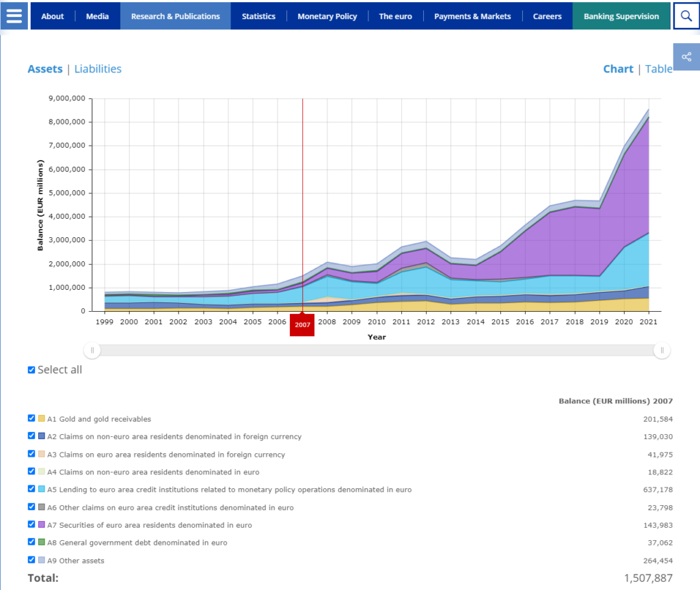Screen dimensions: 700x590
Task: Uncheck A4 non-euro claims in euro
Action: (x=31, y=471)
